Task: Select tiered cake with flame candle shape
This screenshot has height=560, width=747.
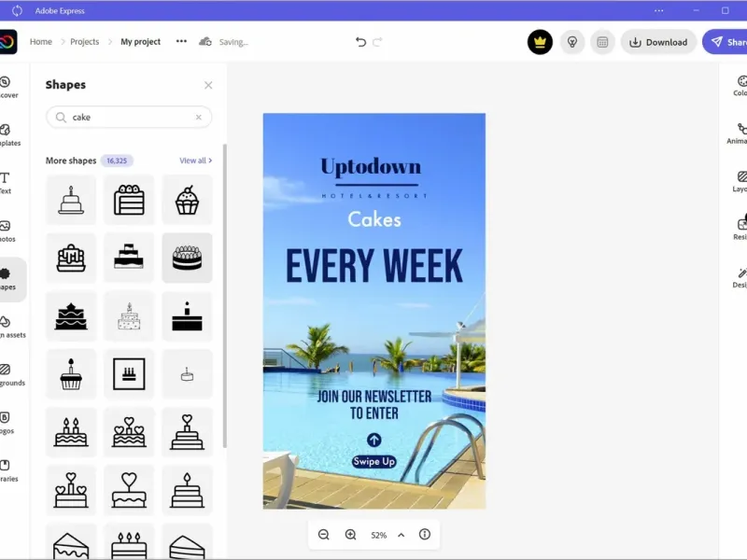Action: pyautogui.click(x=188, y=490)
